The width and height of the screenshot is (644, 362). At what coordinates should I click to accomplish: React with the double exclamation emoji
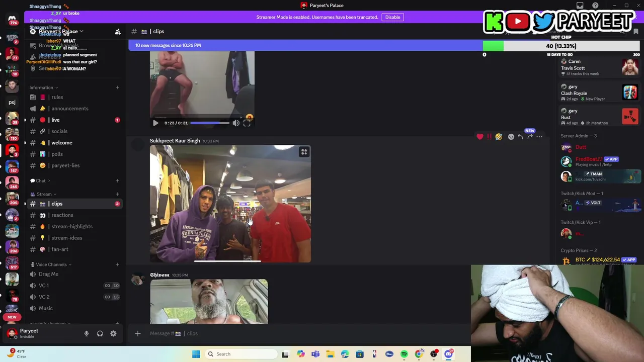click(489, 137)
